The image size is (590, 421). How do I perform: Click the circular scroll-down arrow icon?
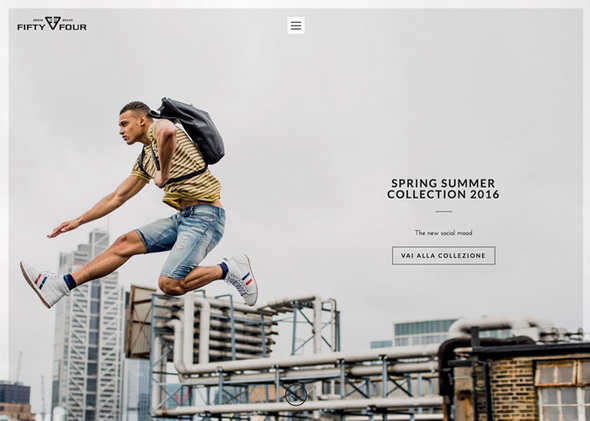click(x=296, y=394)
